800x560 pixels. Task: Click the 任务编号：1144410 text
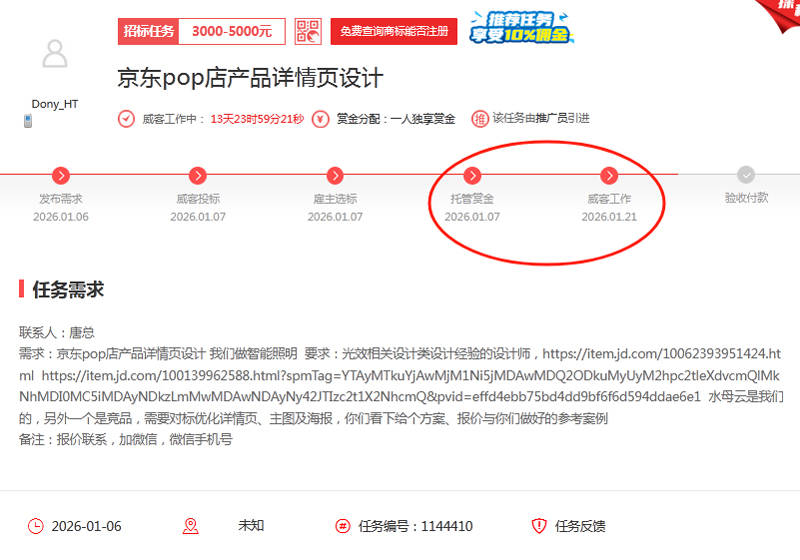(415, 526)
